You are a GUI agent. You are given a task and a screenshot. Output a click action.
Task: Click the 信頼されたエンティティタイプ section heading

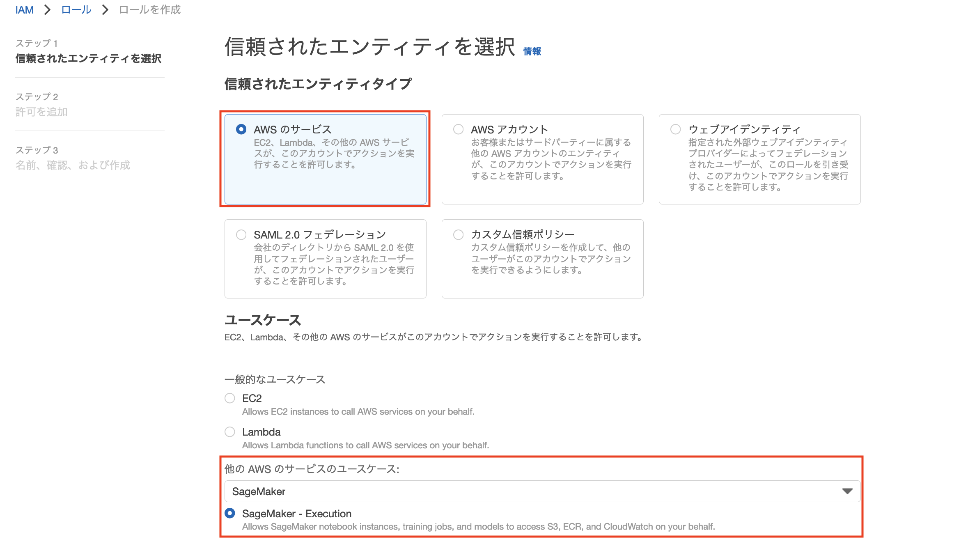(318, 84)
